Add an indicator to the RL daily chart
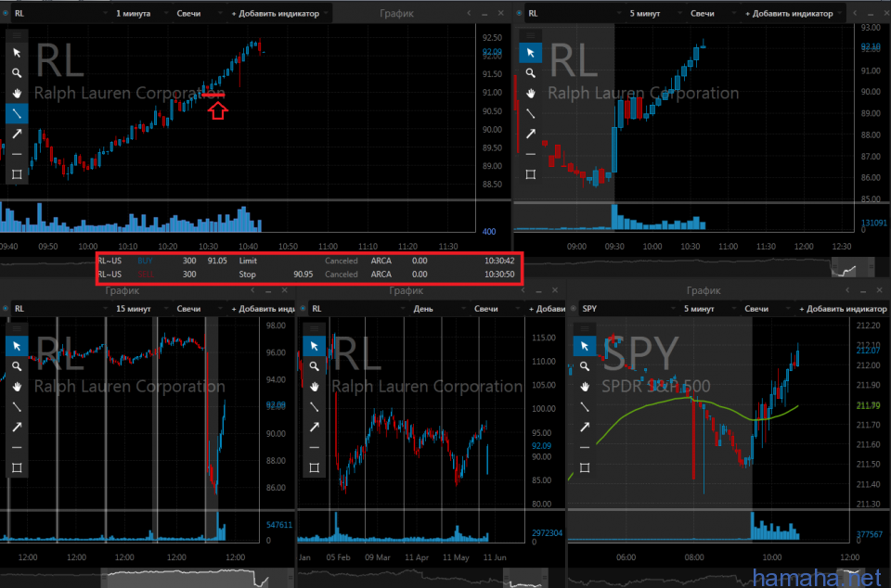The width and height of the screenshot is (891, 588). 546,309
